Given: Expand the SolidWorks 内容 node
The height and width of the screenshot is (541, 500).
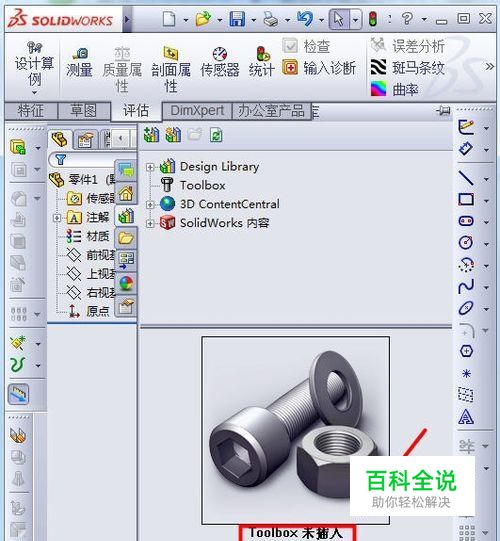Looking at the screenshot, I should coord(150,224).
